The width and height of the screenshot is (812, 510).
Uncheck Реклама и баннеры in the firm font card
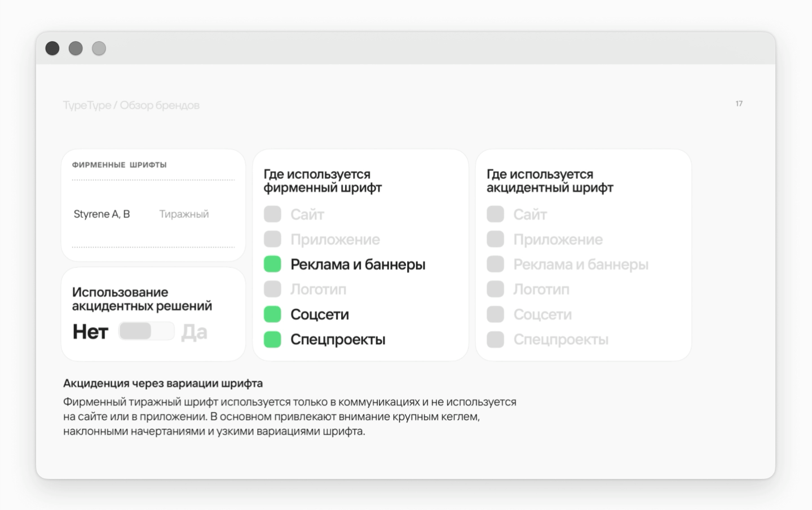272,263
